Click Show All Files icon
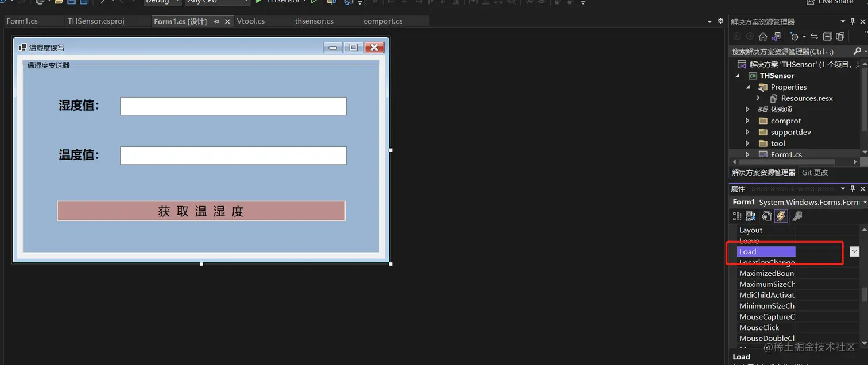868x365 pixels. tap(840, 36)
